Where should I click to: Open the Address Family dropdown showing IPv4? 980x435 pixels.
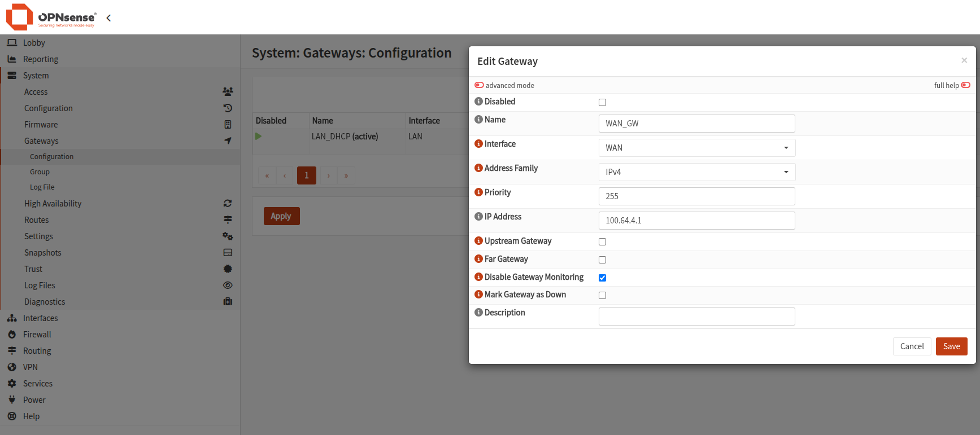pyautogui.click(x=697, y=172)
